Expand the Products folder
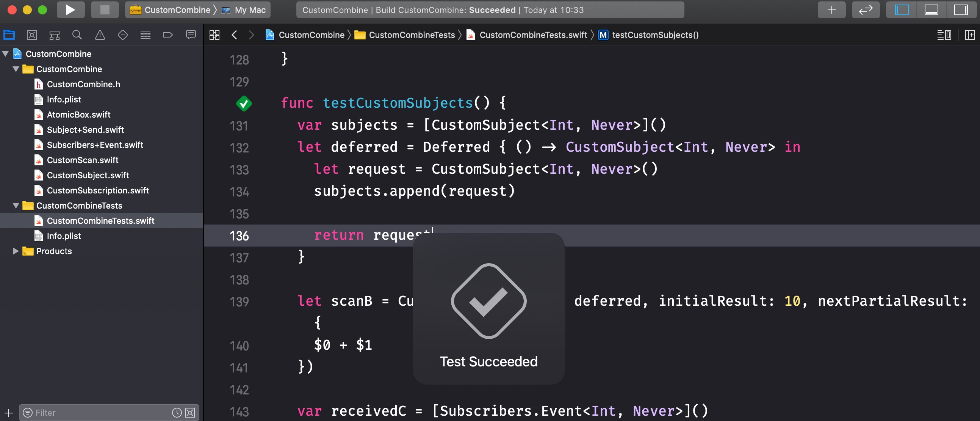The width and height of the screenshot is (980, 421). click(16, 251)
